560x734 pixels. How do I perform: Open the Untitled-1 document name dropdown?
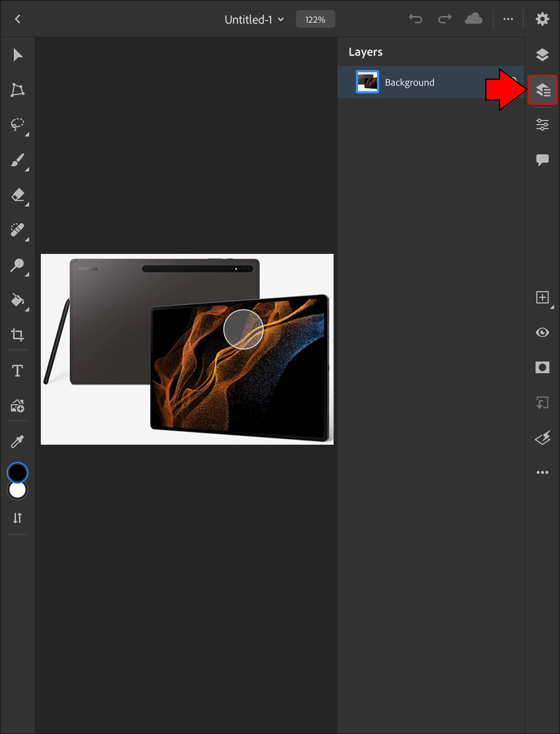(254, 20)
